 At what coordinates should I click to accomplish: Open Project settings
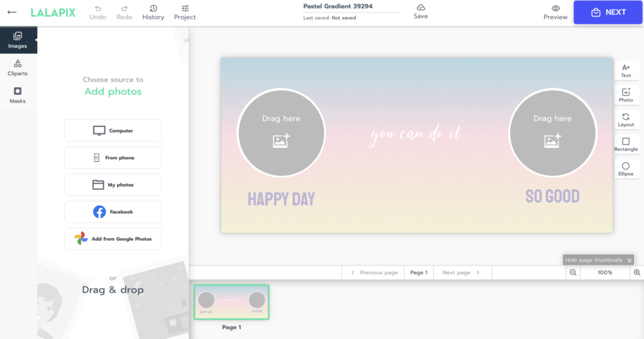[x=185, y=12]
